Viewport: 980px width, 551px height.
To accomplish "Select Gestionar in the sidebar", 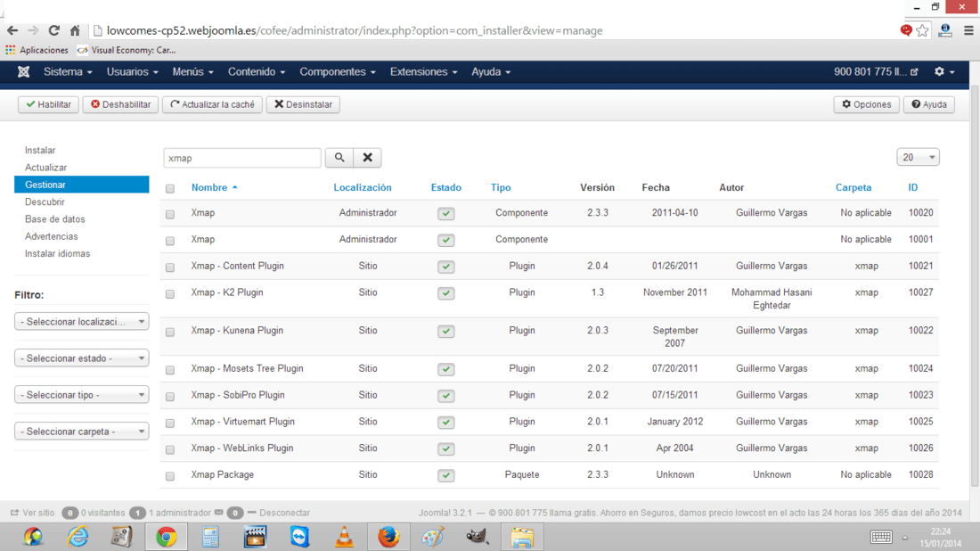I will point(82,185).
